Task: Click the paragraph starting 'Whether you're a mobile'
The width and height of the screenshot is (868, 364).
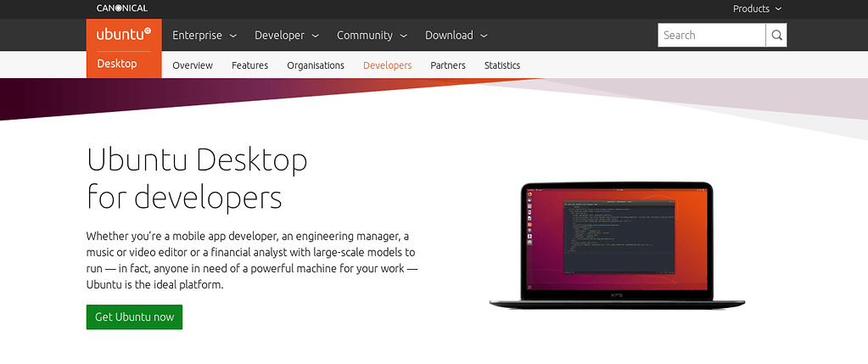Action: (252, 261)
